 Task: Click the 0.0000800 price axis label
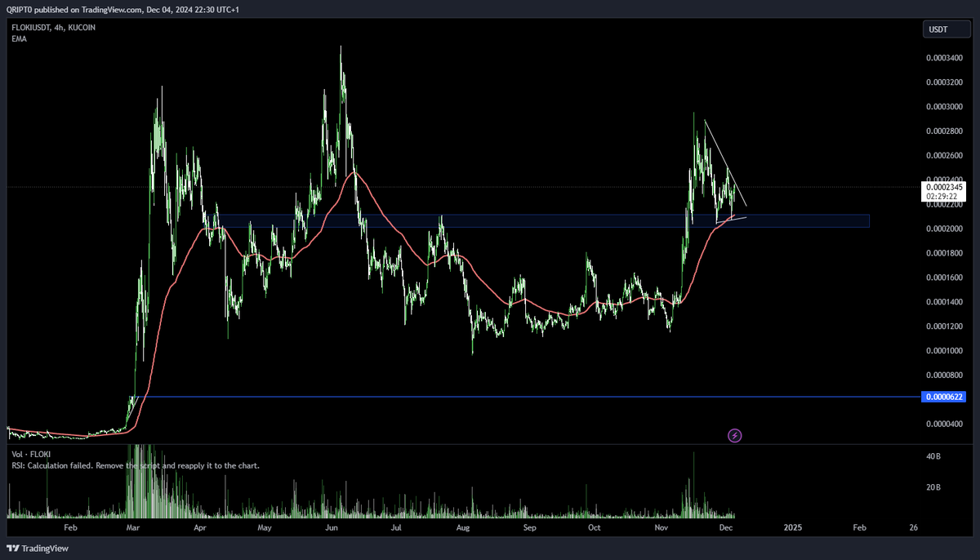(944, 376)
